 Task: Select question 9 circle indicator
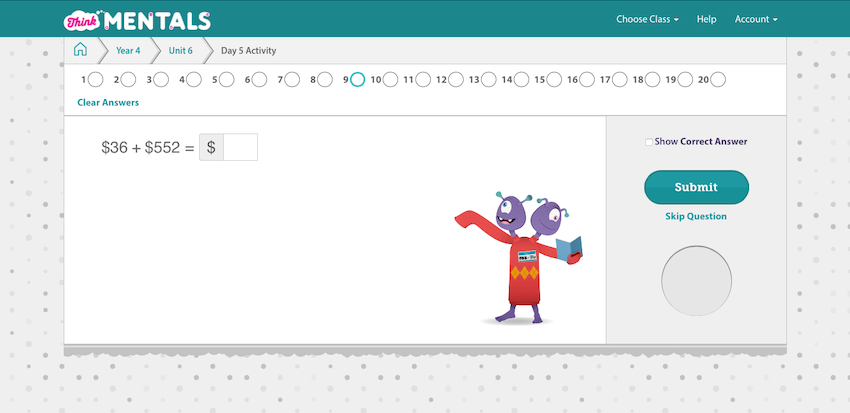pyautogui.click(x=357, y=79)
